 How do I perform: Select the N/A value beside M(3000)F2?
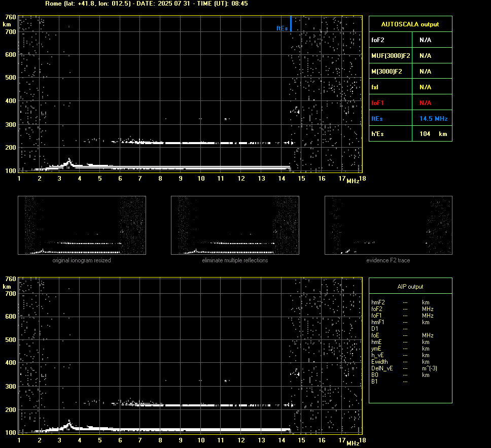pos(425,72)
